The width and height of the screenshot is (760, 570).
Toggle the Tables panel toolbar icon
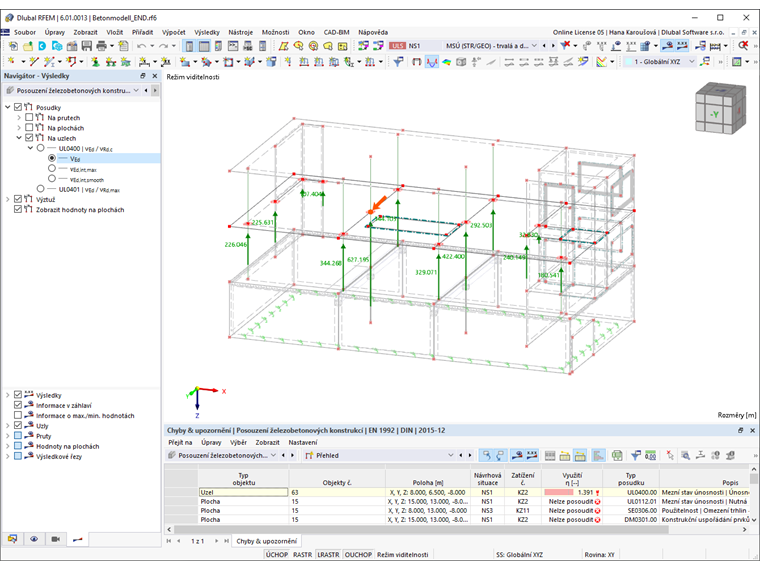pos(204,46)
